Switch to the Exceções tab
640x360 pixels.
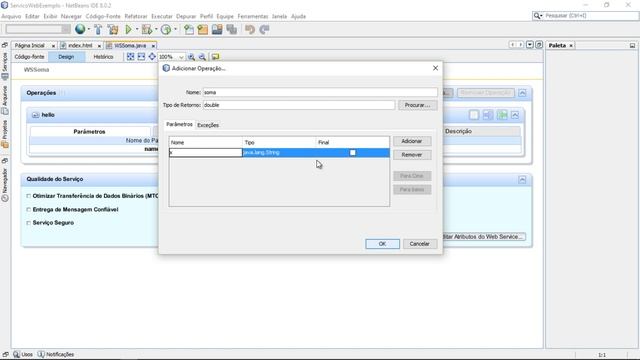[x=208, y=125]
